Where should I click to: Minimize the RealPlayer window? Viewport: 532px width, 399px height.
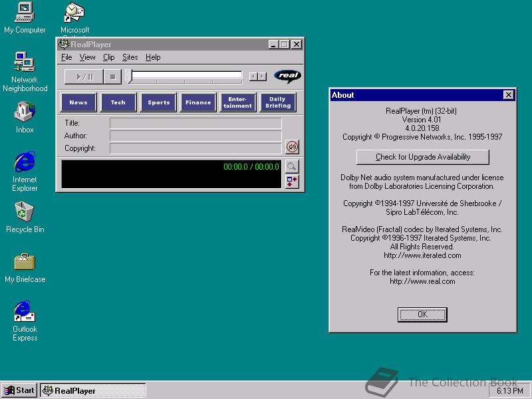click(x=273, y=45)
